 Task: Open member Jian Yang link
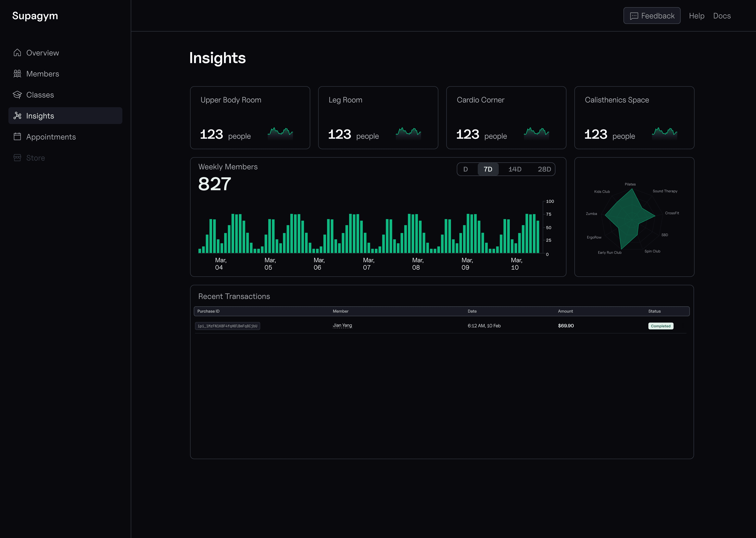point(342,325)
